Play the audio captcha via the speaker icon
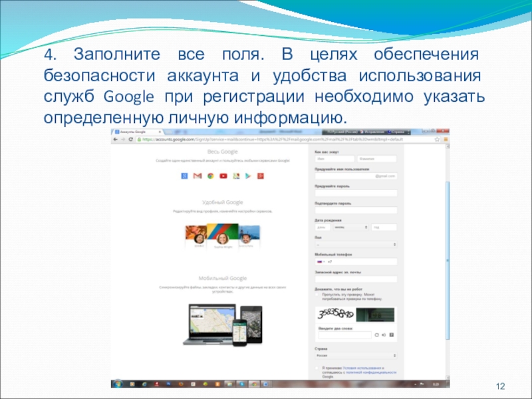This screenshot has width=532, height=399. (x=383, y=335)
